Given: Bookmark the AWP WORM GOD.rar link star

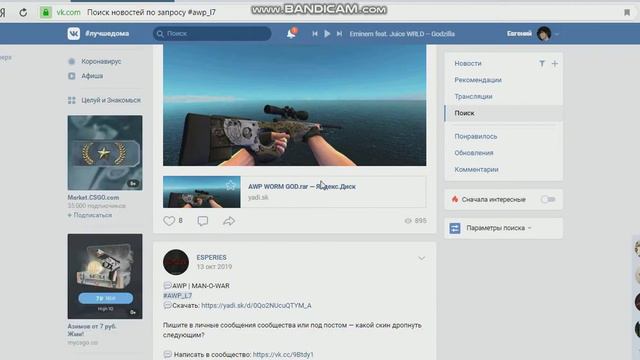Looking at the screenshot, I should pos(231,186).
